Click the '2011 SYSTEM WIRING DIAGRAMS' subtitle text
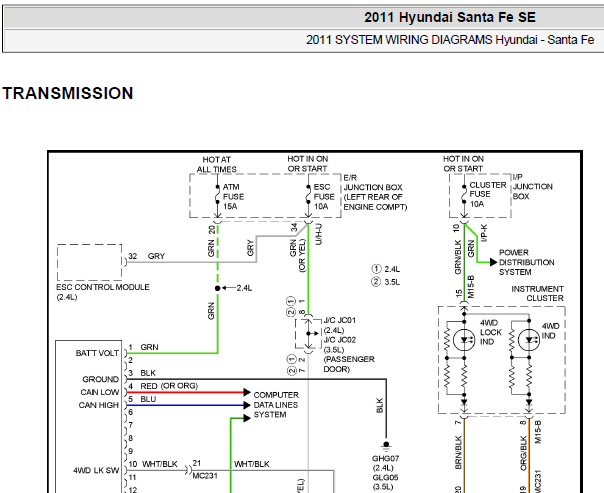Image resolution: width=604 pixels, height=493 pixels. point(399,40)
